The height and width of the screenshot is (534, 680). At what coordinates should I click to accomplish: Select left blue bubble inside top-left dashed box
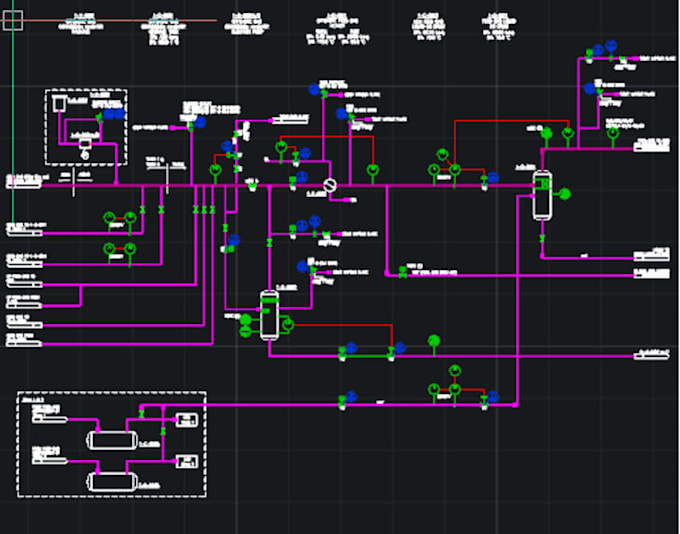click(108, 114)
